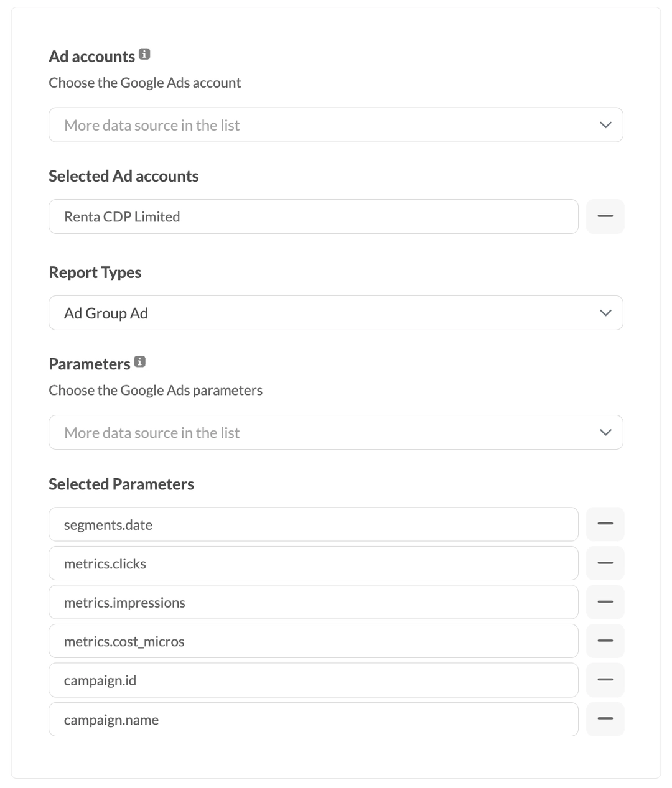Click the chevron on the Ad accounts dropdown
Image resolution: width=672 pixels, height=788 pixels.
click(604, 124)
